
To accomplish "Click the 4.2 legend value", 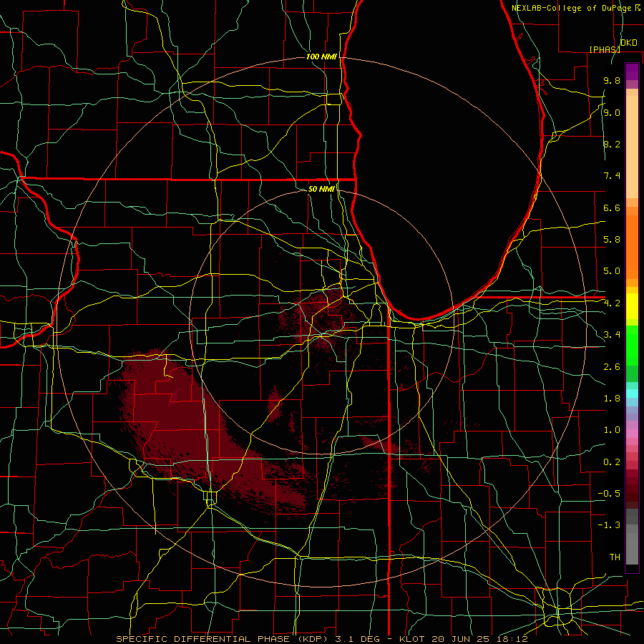I will (612, 303).
